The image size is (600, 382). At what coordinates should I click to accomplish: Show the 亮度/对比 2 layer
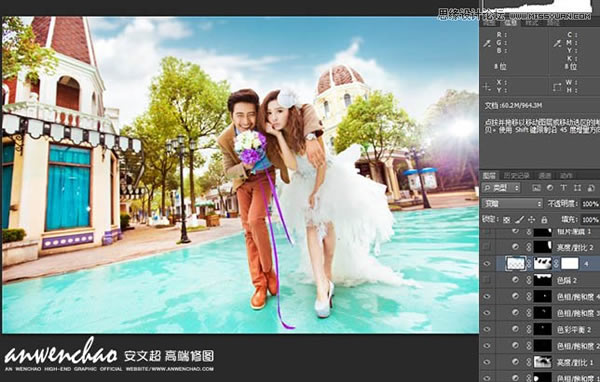click(487, 247)
